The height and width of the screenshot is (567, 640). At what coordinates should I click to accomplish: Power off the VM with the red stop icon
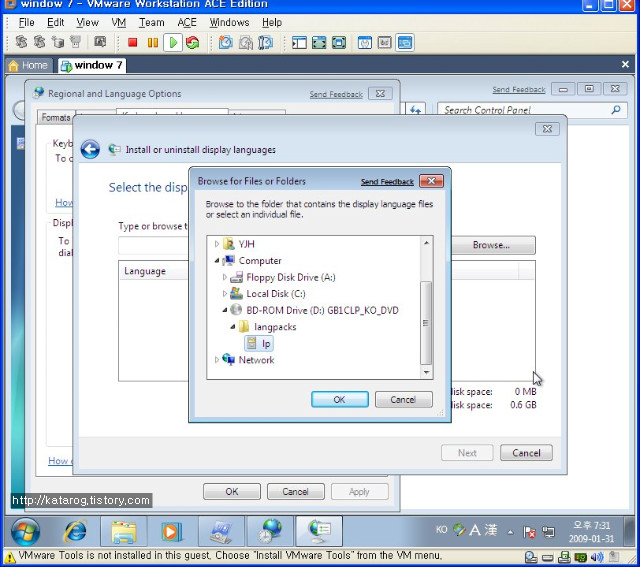(132, 42)
